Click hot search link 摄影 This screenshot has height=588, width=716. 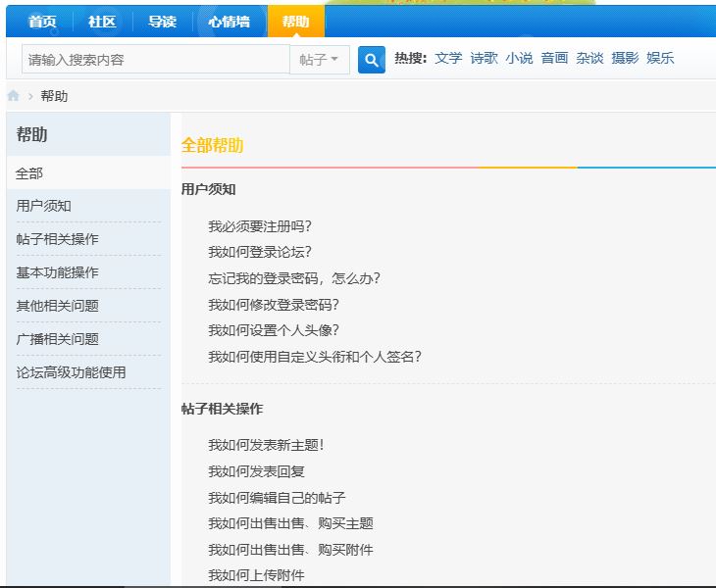coord(625,59)
